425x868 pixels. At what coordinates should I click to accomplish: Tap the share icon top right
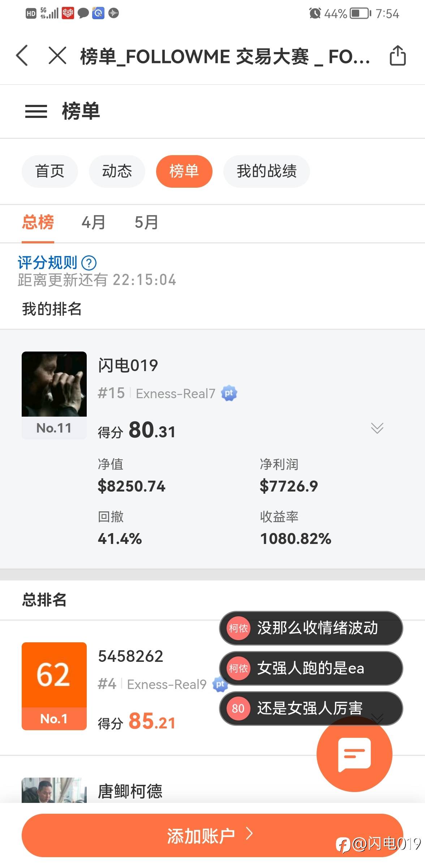(x=398, y=56)
